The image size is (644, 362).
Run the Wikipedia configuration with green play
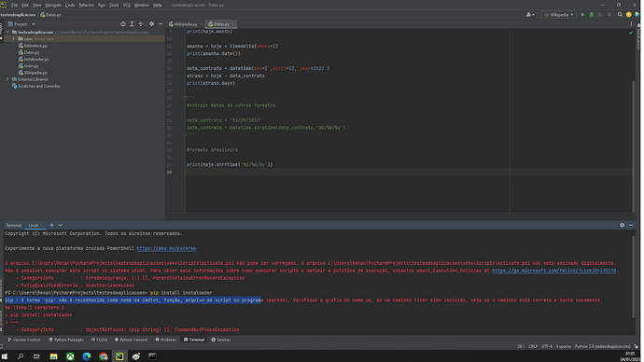tap(582, 15)
